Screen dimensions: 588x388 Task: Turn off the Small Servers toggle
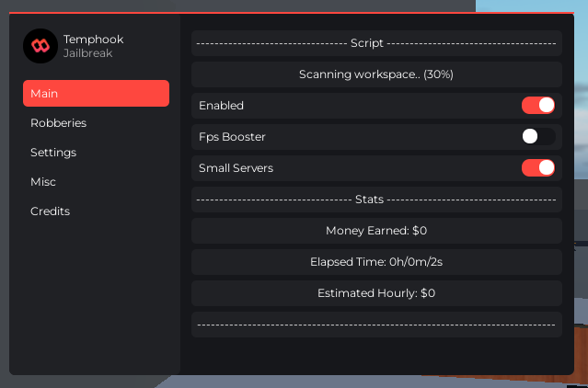[x=538, y=168]
